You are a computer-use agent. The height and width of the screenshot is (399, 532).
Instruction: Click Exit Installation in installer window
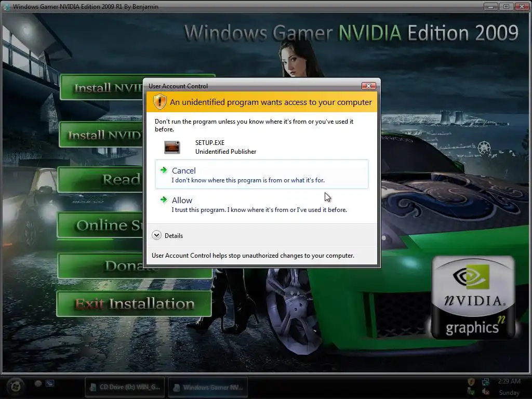point(134,303)
